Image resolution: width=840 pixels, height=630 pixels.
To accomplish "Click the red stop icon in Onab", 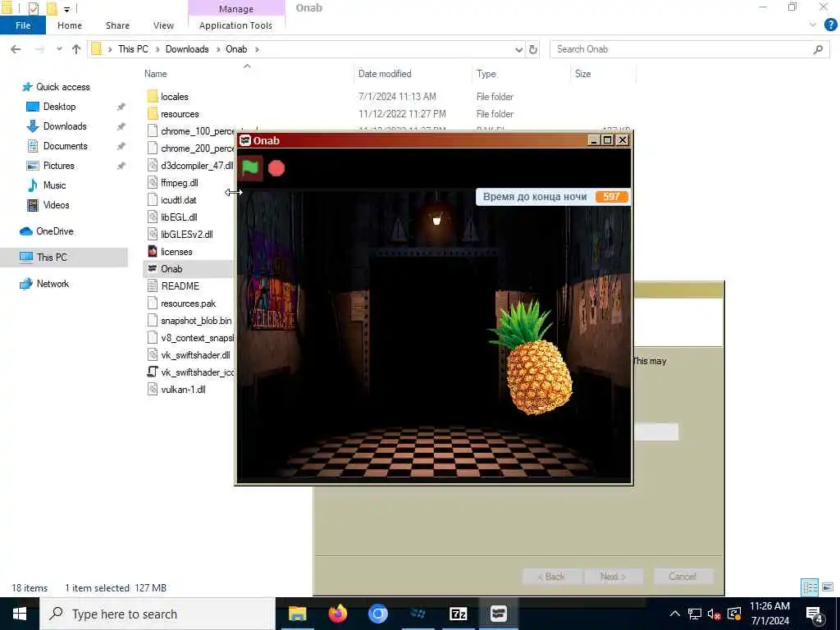I will (276, 169).
